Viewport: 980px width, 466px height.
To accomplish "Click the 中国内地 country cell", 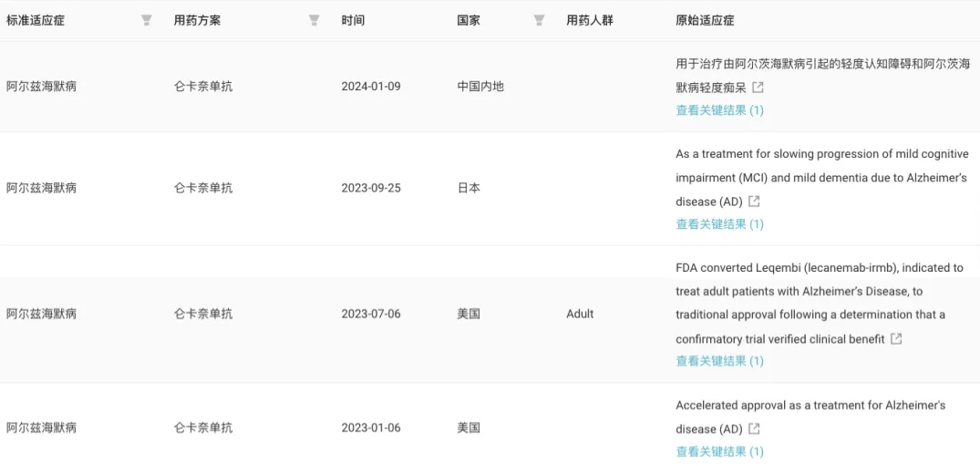I will pyautogui.click(x=480, y=87).
